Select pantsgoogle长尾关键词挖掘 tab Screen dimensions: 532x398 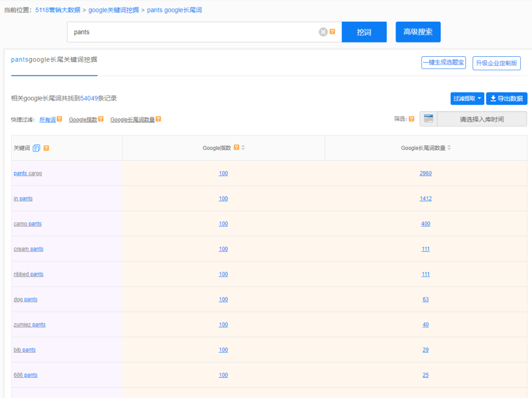click(x=54, y=60)
